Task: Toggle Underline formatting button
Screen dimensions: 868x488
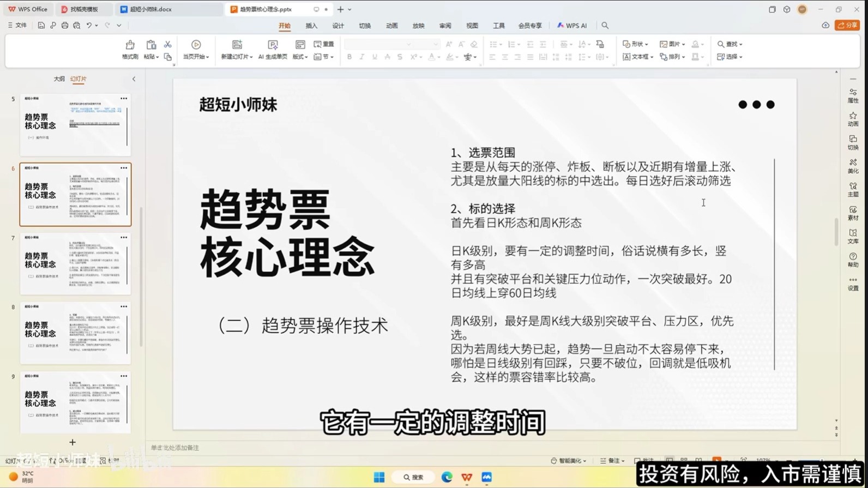Action: 375,57
